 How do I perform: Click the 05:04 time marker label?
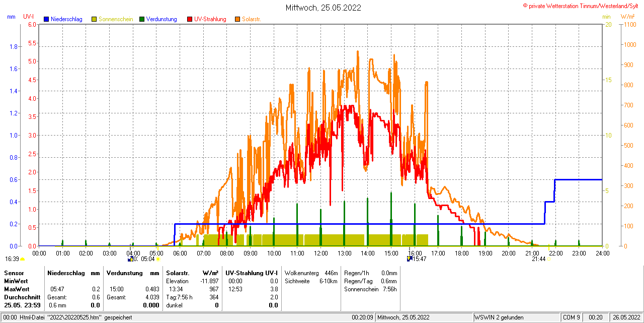coord(148,259)
